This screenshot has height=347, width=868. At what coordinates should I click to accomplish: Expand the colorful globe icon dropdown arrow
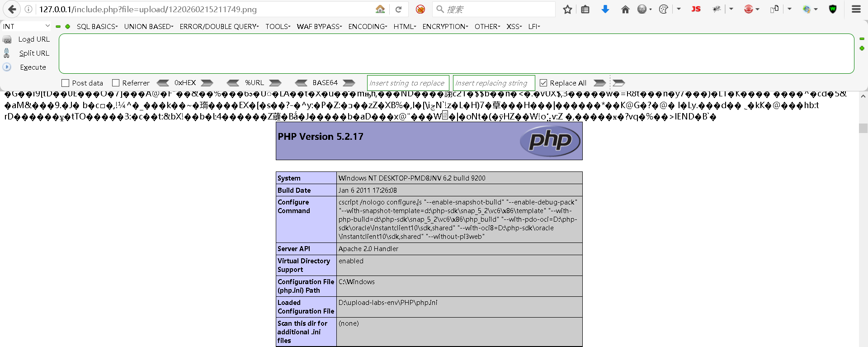click(816, 9)
